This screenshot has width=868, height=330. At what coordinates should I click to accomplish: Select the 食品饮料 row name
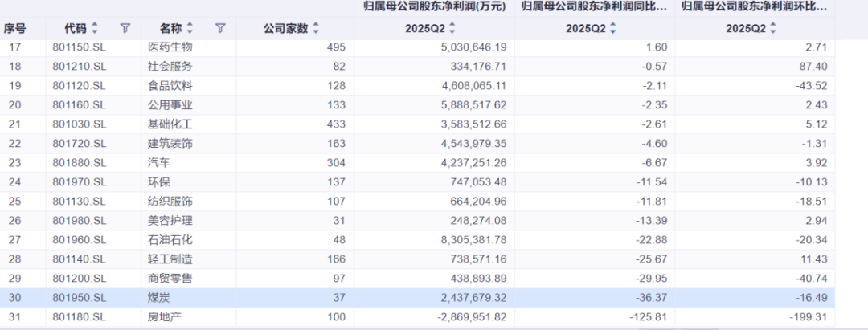pyautogui.click(x=170, y=86)
